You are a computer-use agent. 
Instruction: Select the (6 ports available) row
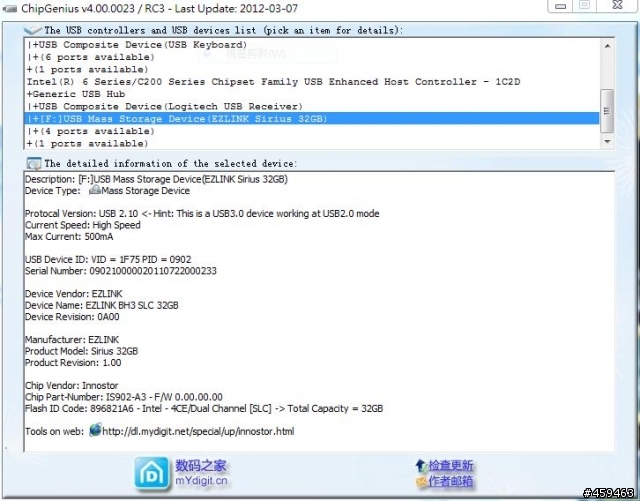pos(311,57)
